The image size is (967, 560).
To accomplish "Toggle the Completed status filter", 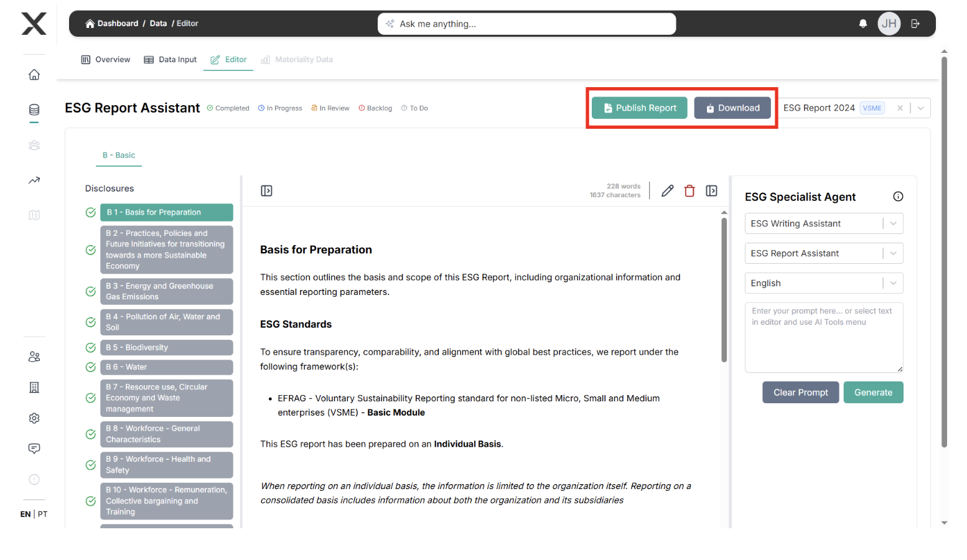I will (x=228, y=108).
